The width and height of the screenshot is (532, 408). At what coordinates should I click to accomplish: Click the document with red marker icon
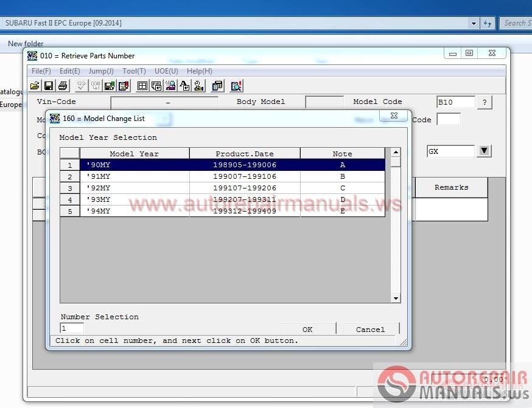click(x=124, y=86)
